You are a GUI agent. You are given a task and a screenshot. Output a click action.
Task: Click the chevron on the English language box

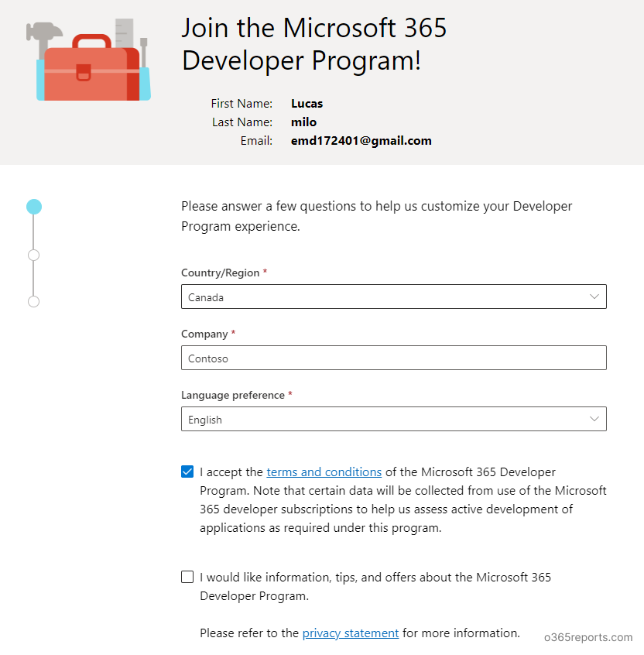594,419
